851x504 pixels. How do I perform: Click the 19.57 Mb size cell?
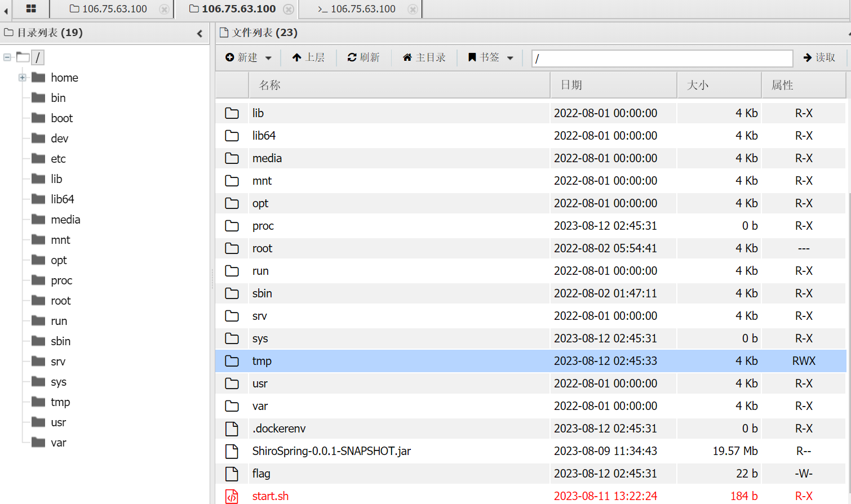coord(735,451)
